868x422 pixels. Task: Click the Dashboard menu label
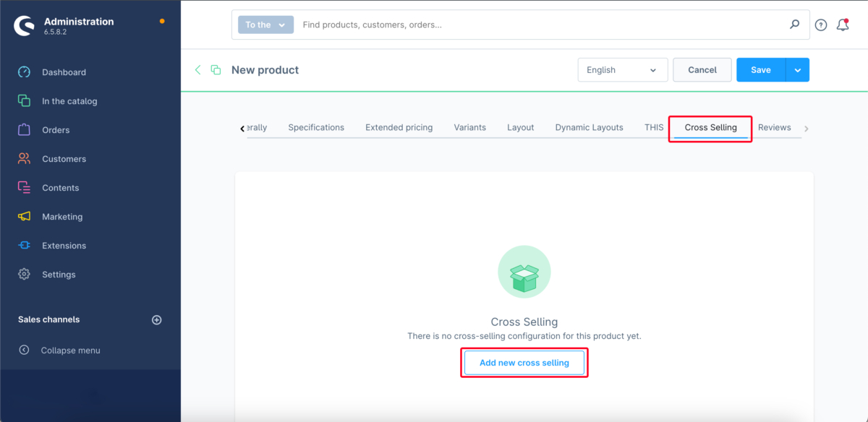pyautogui.click(x=64, y=72)
